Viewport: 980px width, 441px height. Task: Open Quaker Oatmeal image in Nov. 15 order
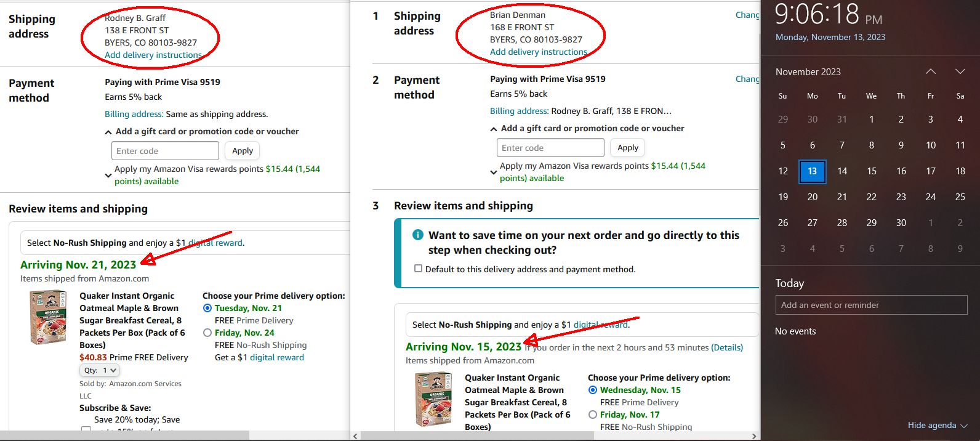(433, 400)
